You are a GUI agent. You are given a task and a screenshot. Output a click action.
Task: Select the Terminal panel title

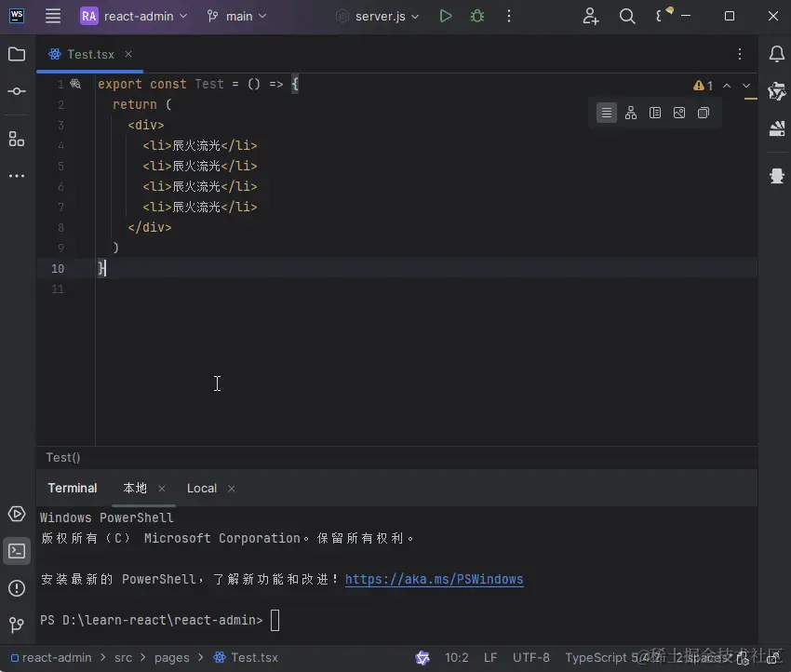73,489
